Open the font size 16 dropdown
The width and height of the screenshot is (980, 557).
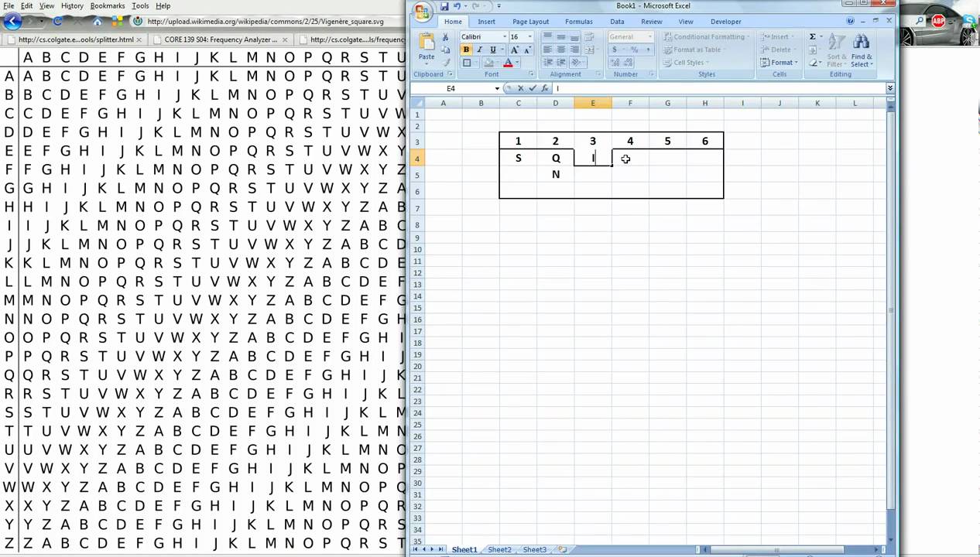pos(529,37)
